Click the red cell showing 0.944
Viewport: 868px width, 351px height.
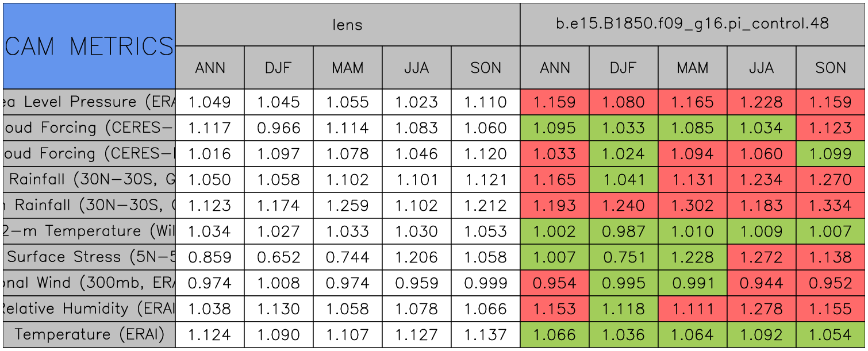762,283
